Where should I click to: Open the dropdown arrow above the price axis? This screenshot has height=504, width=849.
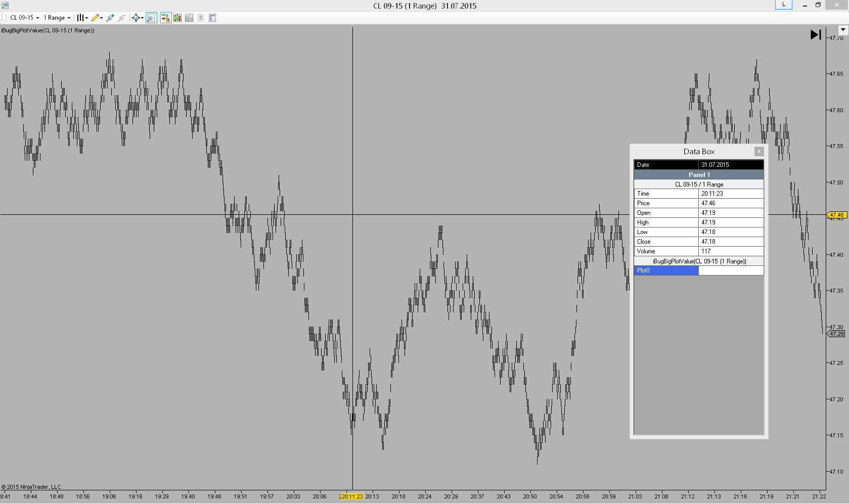click(843, 30)
